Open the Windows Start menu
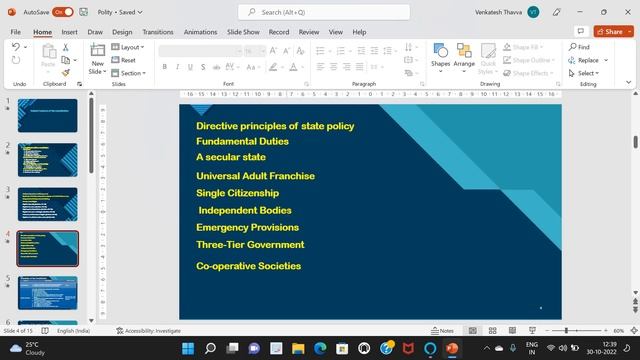The image size is (640, 360). click(188, 349)
